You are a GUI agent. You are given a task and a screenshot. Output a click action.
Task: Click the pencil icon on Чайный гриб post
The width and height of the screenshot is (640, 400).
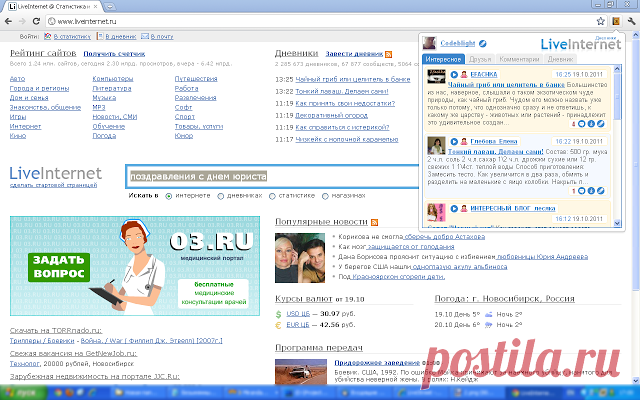point(600,124)
